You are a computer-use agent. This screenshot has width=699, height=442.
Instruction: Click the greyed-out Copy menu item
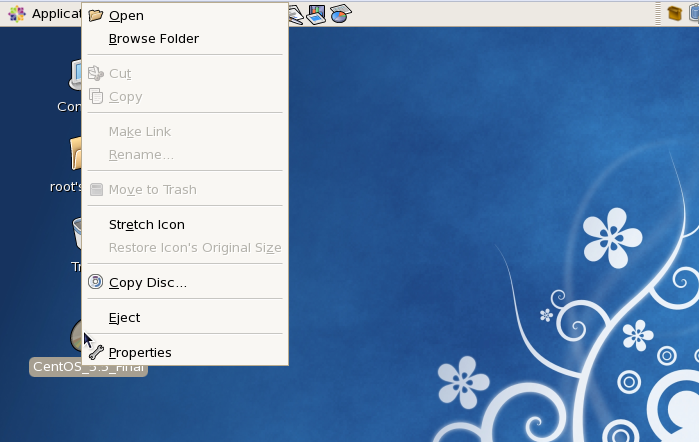pyautogui.click(x=185, y=97)
